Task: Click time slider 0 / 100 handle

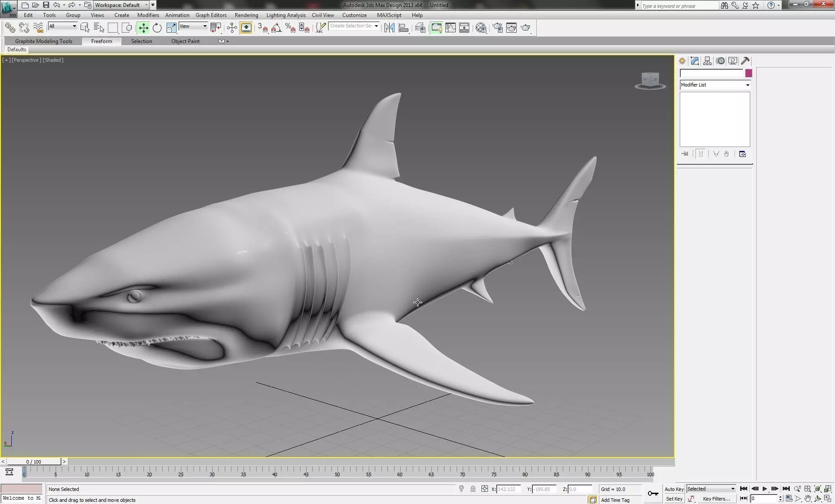Action: point(33,462)
